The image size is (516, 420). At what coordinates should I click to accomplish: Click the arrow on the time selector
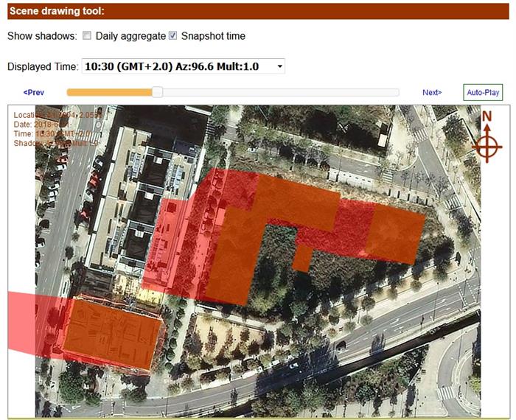[279, 66]
